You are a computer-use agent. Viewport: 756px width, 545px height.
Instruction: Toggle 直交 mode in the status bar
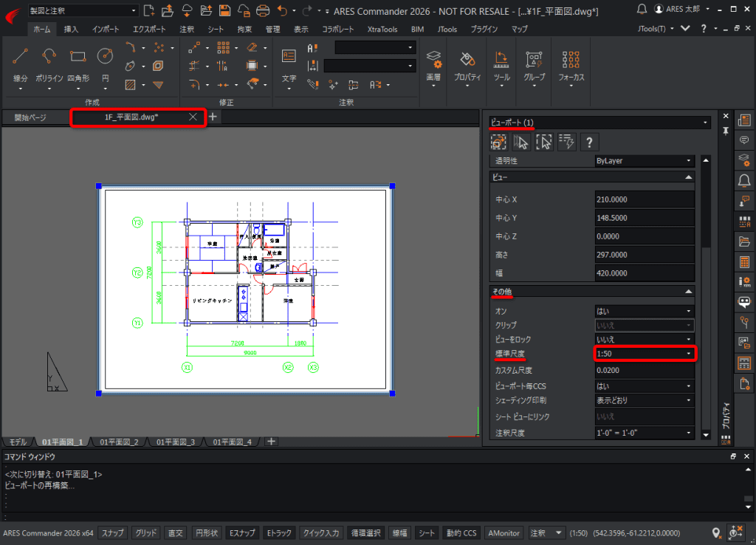(x=176, y=533)
